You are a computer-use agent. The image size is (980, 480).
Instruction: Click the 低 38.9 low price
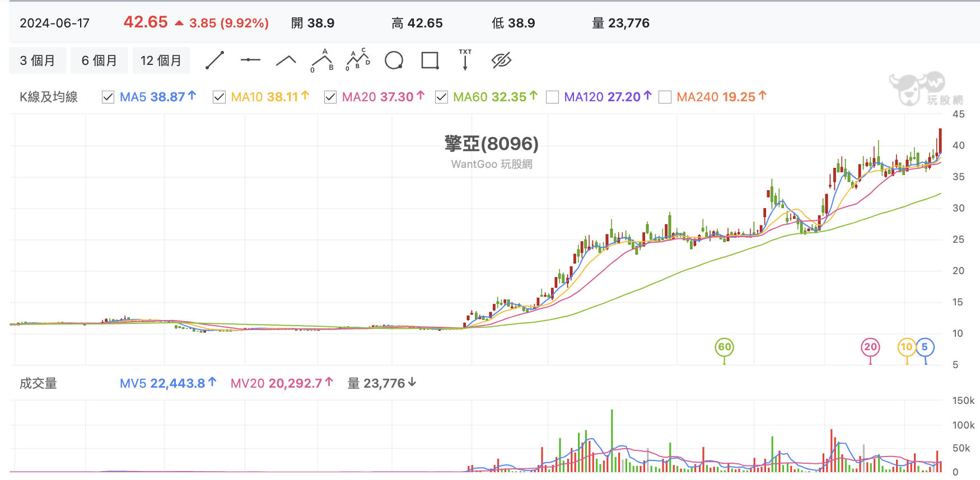pos(514,23)
